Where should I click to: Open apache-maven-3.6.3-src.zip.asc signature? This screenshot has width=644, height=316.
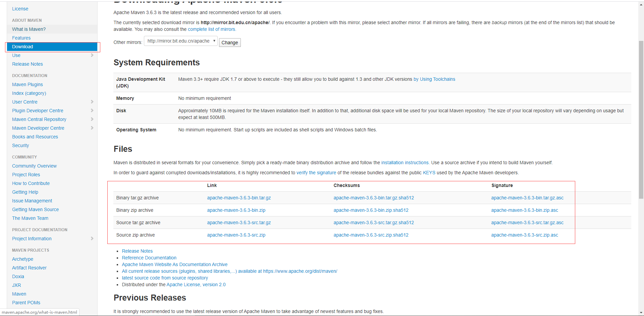[525, 235]
